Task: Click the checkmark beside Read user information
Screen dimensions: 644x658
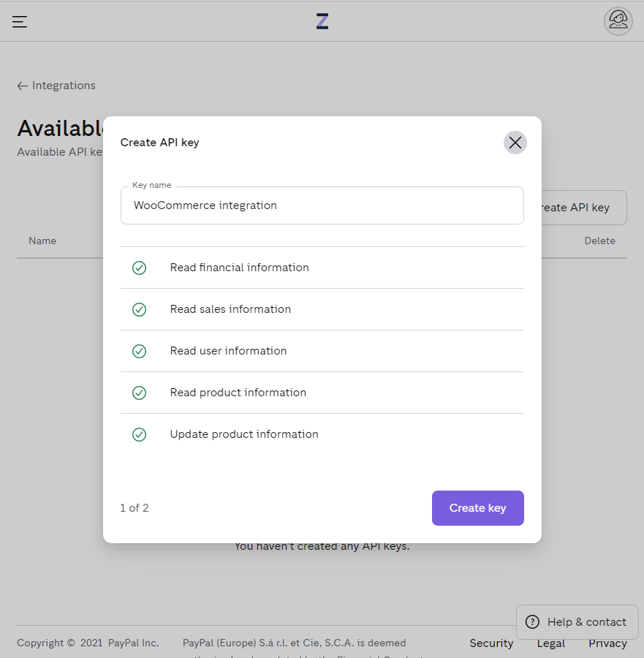Action: (x=140, y=351)
